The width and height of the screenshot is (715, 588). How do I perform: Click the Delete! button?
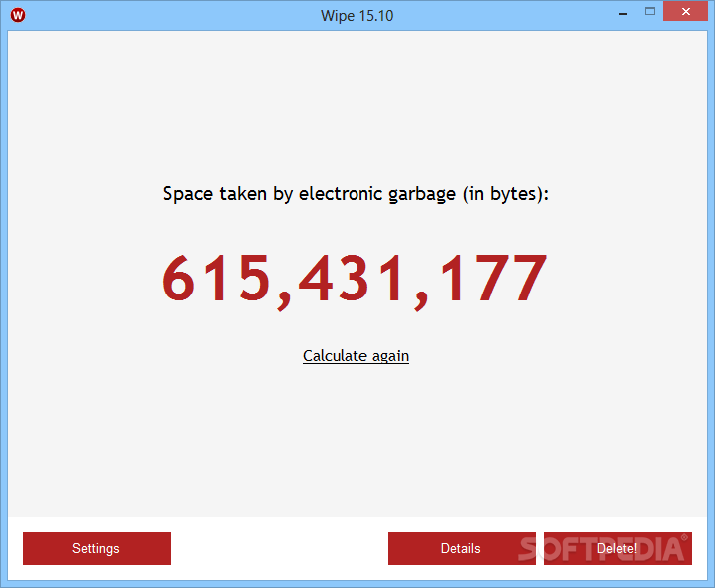[x=617, y=548]
